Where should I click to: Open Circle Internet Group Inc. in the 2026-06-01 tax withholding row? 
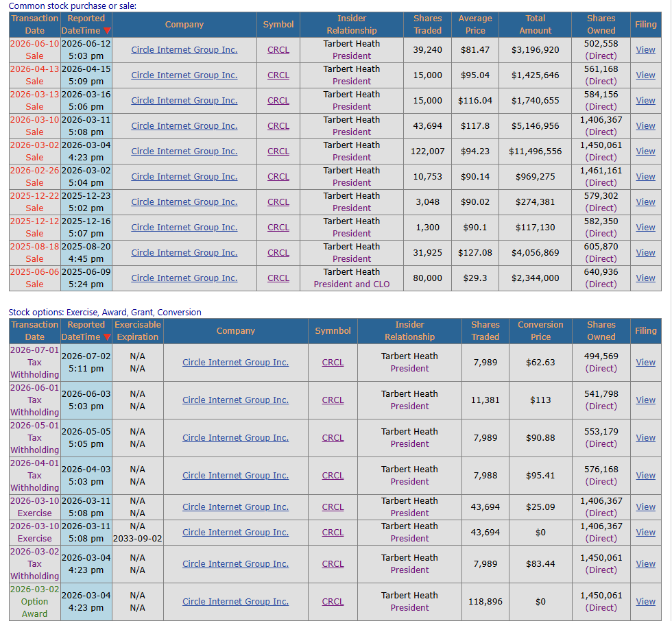[235, 400]
